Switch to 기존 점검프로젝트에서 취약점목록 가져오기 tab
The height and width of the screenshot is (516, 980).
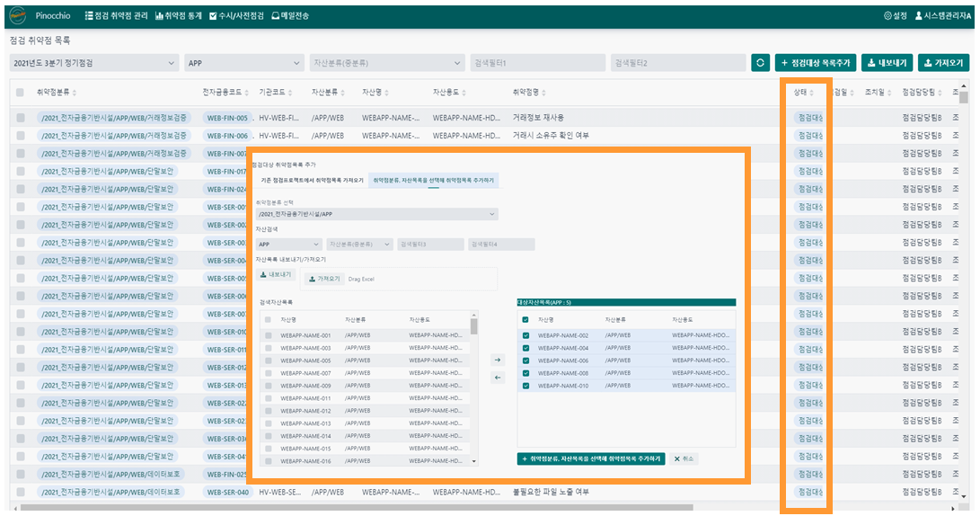pos(312,180)
